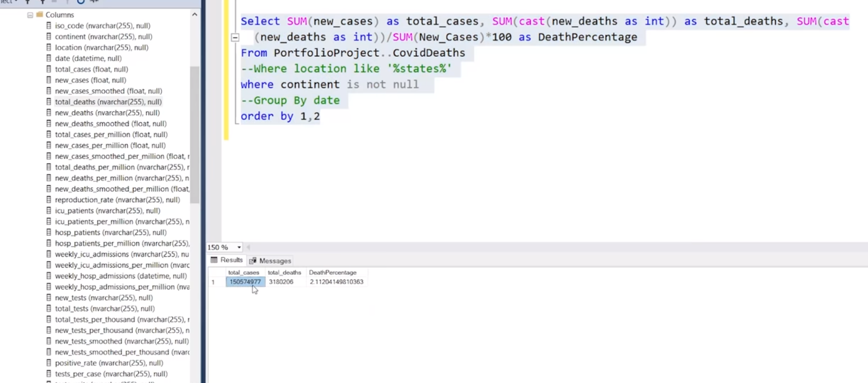Open the Object Explorer filter icon

click(27, 3)
